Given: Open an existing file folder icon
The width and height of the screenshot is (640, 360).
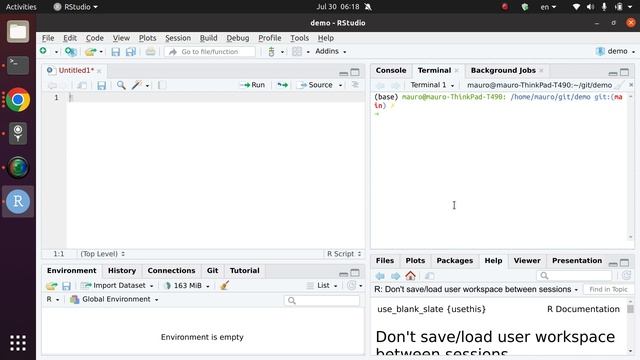Looking at the screenshot, I should point(90,51).
